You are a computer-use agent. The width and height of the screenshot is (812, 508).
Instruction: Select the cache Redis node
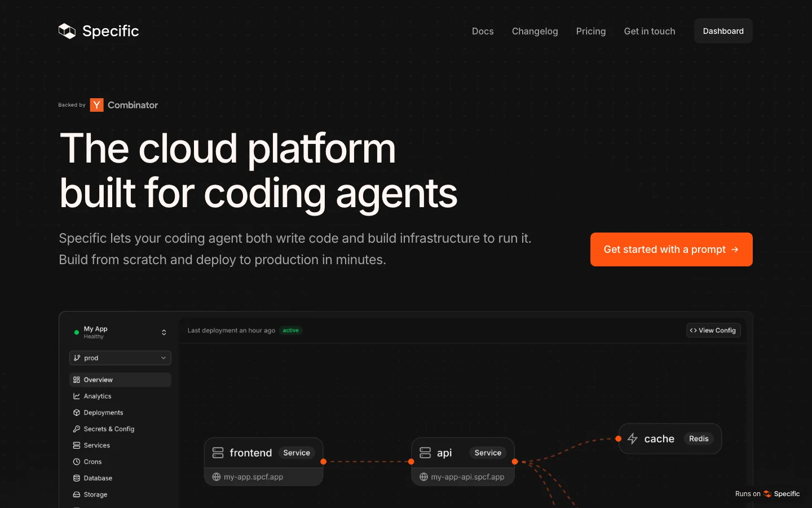click(x=670, y=439)
